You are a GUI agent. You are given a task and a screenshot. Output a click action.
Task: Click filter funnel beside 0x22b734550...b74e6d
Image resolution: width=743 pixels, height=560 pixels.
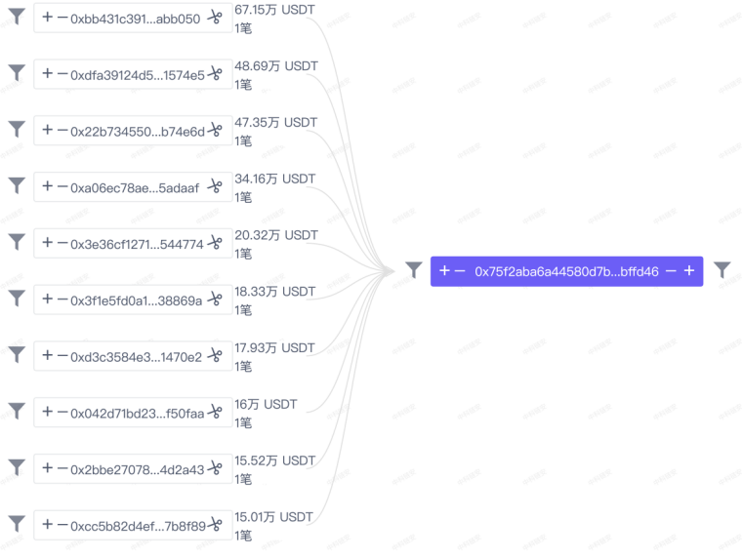17,129
